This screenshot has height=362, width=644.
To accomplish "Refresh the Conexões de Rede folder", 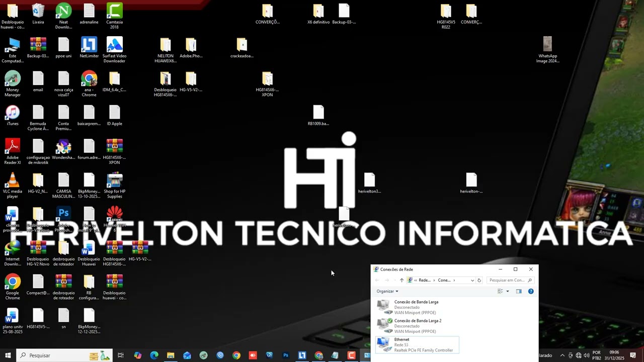I will point(479,280).
